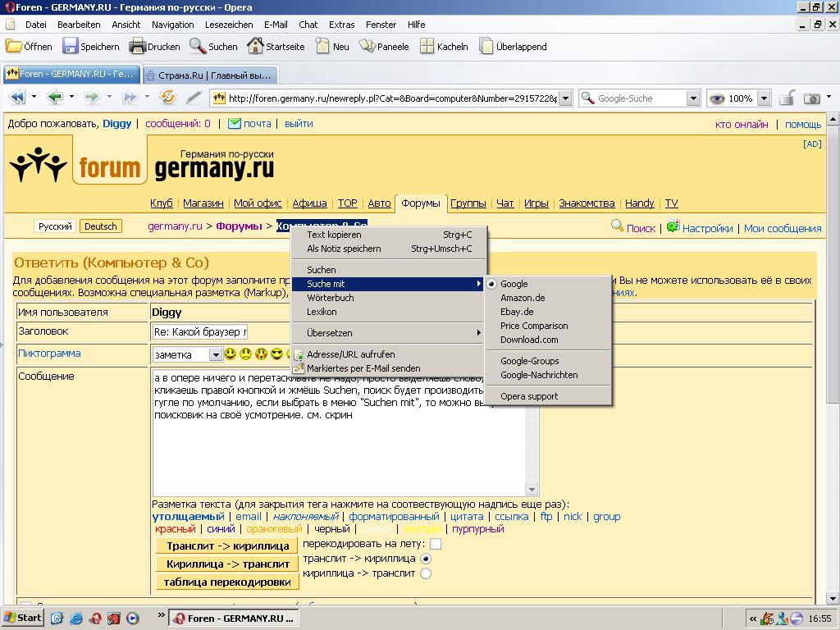Click the Заголовок subject input field

200,332
